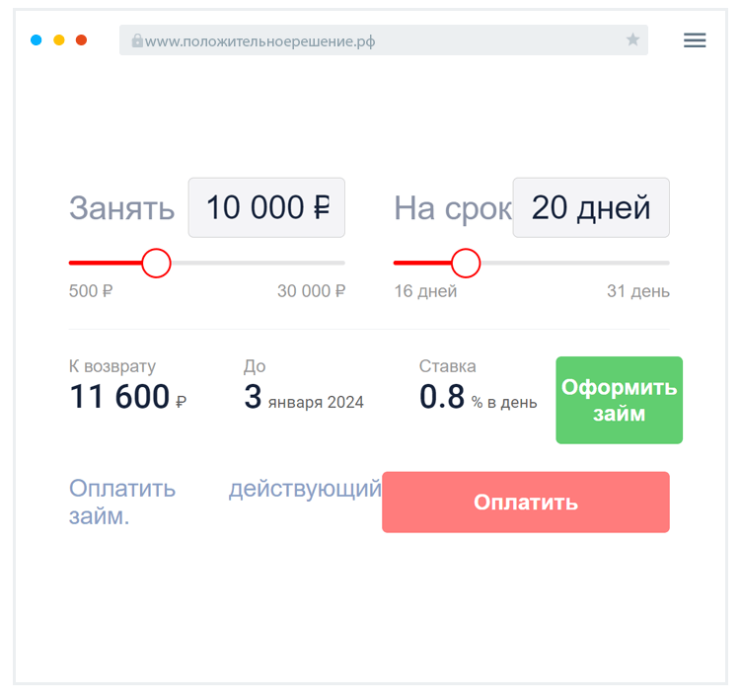Click the blue window dot
Image resolution: width=741 pixels, height=700 pixels.
(36, 40)
